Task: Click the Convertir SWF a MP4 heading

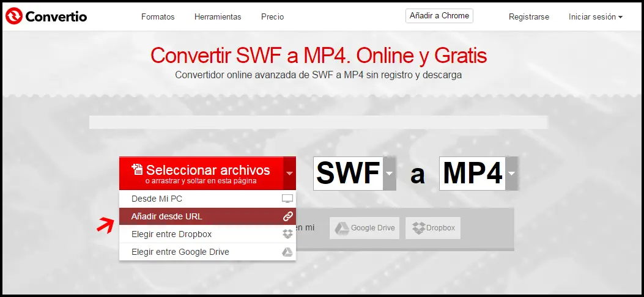Action: tap(319, 56)
